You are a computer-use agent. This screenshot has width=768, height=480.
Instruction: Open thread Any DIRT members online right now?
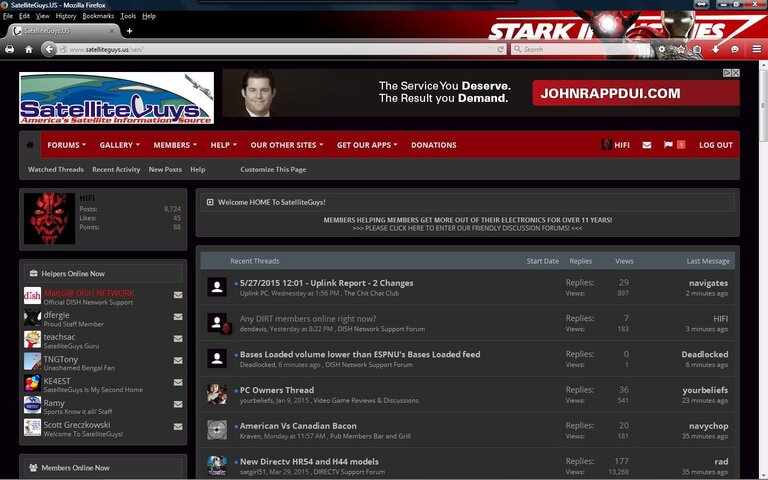(308, 318)
